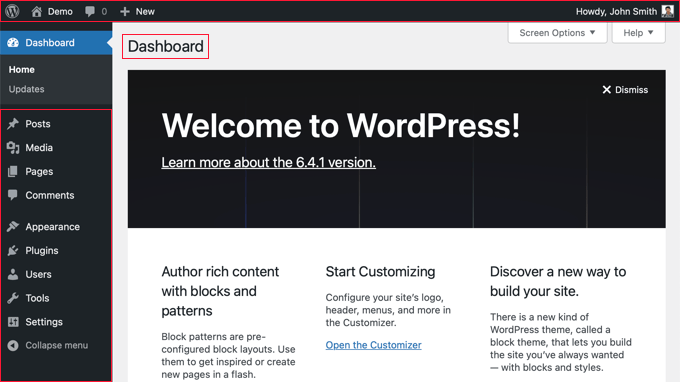Click Discover a new way to build heading
680x382 pixels.
(558, 281)
